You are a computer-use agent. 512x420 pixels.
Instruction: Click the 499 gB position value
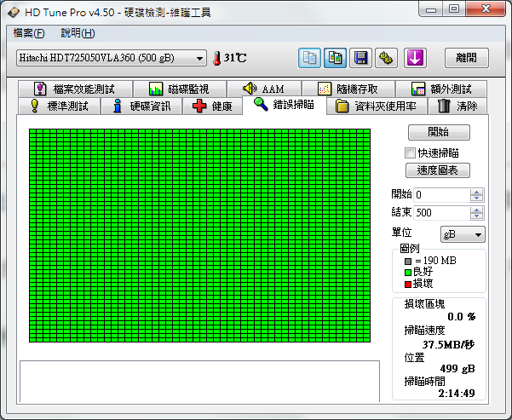(457, 369)
